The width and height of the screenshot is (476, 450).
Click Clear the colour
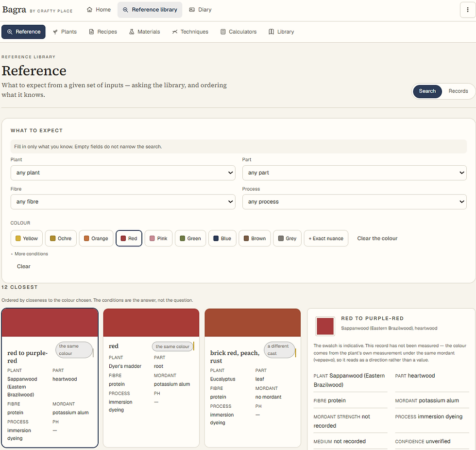coord(377,238)
